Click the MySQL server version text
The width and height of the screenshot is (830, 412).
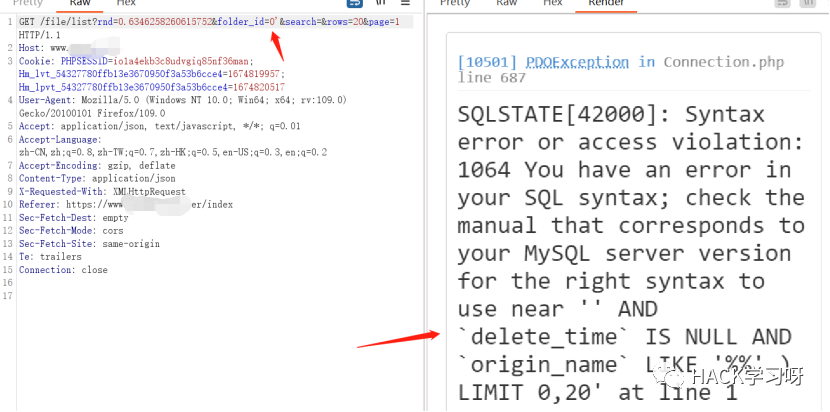click(658, 253)
